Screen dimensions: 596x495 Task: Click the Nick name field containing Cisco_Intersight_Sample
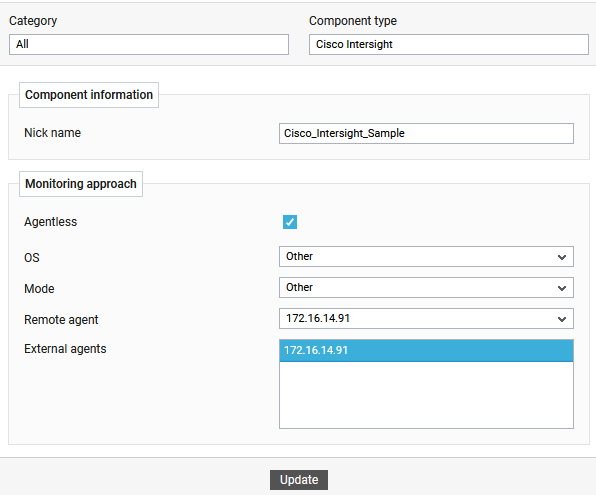coord(426,133)
